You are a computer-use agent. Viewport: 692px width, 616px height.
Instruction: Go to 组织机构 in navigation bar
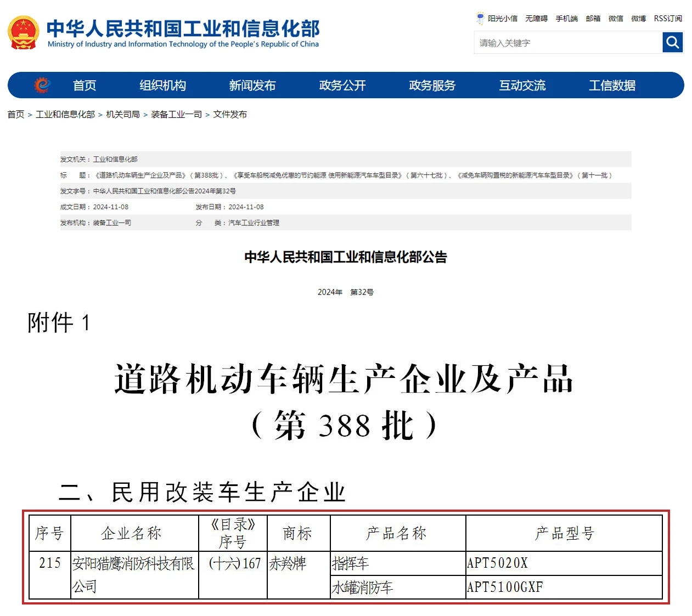point(162,86)
